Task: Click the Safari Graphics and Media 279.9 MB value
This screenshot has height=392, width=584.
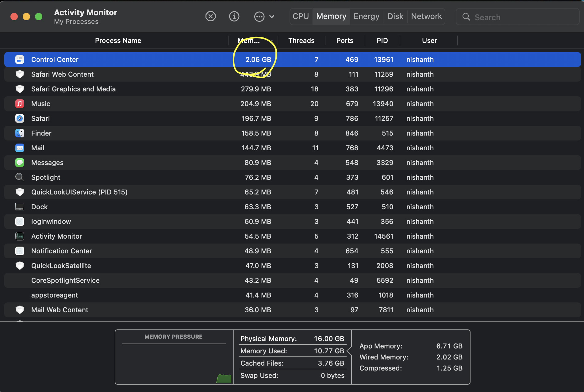Action: tap(256, 89)
